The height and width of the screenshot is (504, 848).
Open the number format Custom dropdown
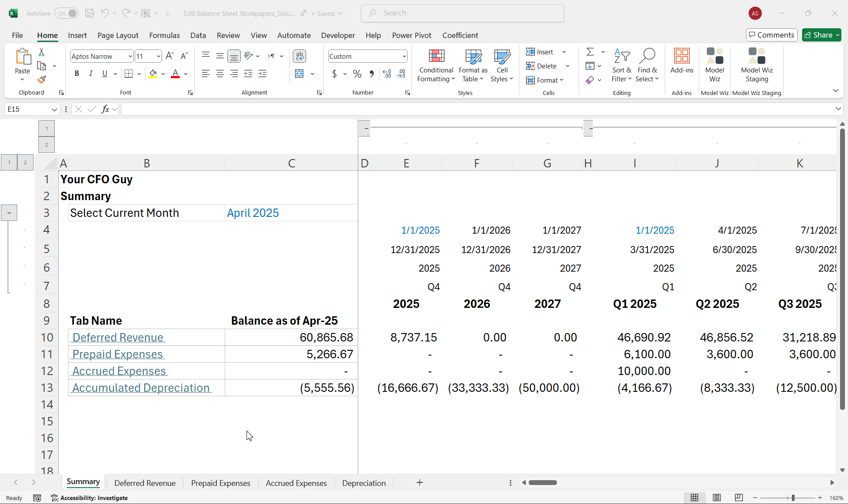click(x=404, y=57)
